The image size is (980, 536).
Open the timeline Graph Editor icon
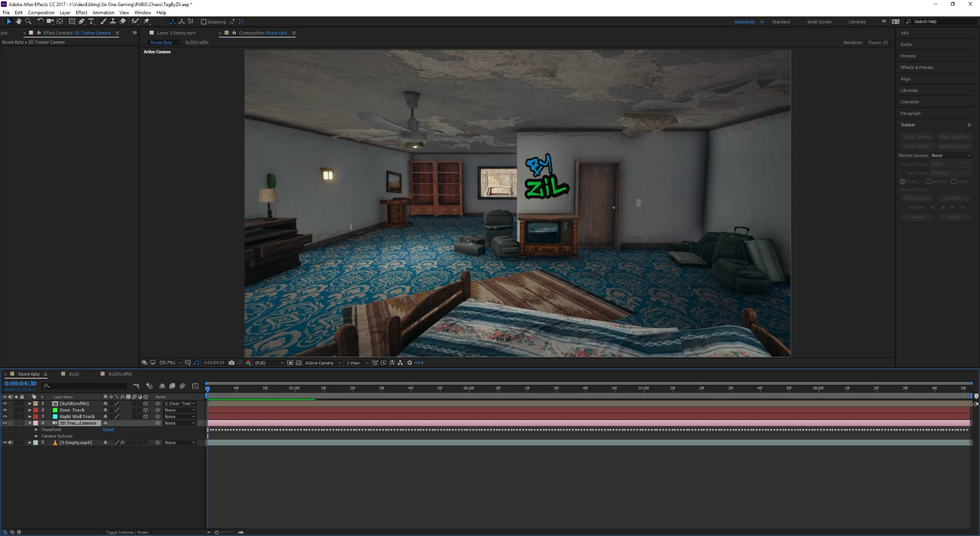coord(195,386)
